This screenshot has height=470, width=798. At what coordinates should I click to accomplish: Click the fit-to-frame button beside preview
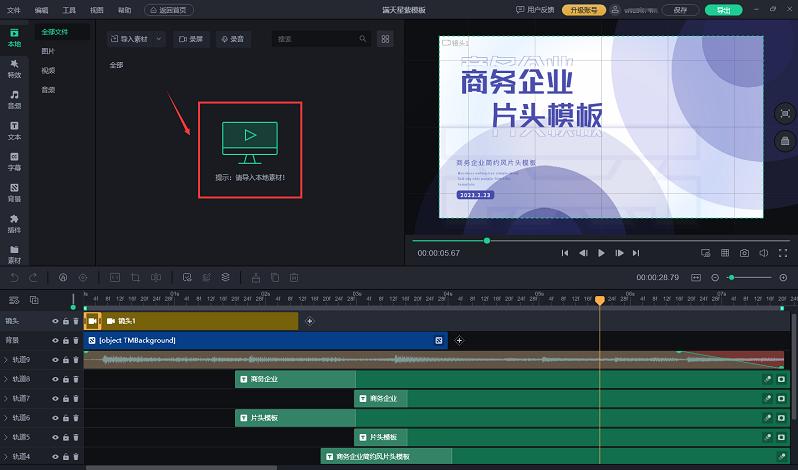[785, 113]
